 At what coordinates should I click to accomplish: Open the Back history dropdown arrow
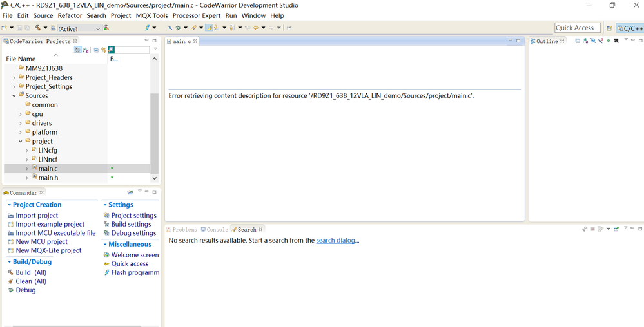coord(263,28)
